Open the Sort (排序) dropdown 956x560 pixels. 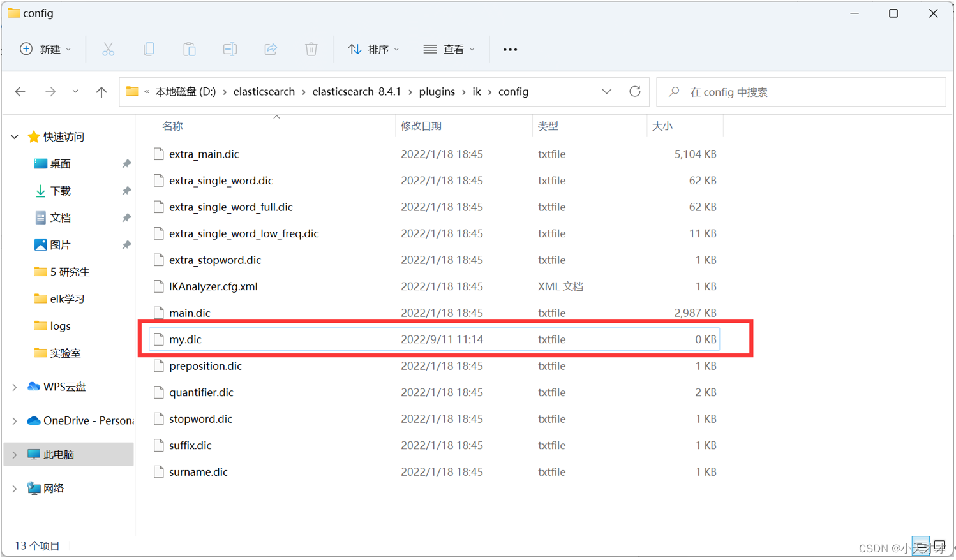coord(373,49)
